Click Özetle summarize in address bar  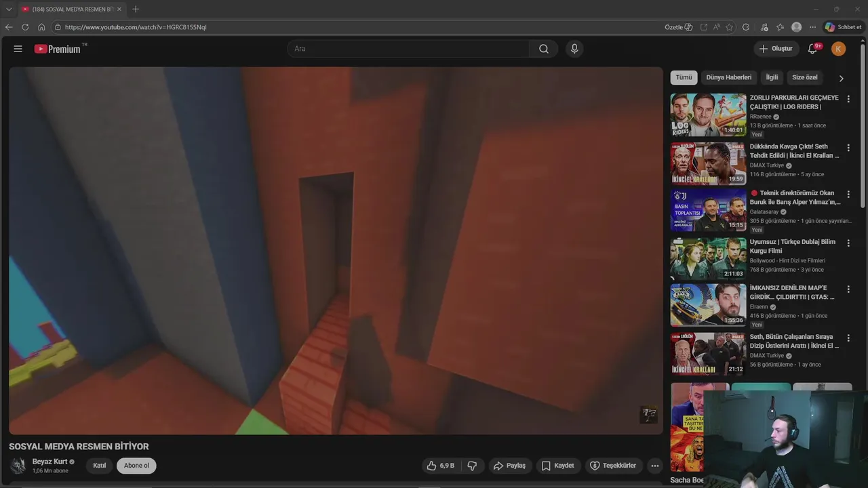point(678,27)
